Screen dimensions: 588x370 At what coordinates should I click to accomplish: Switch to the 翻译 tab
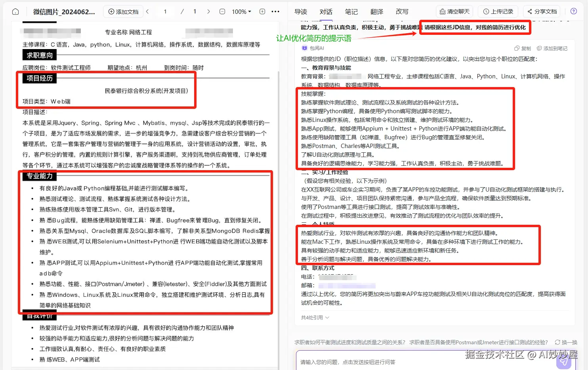point(377,11)
